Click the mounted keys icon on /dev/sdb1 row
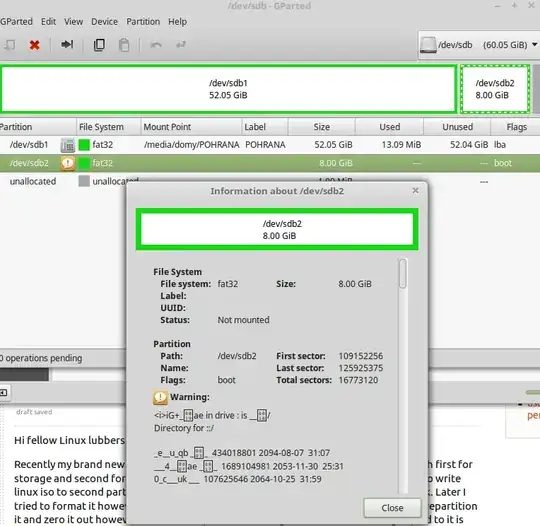Viewport: 540px width, 526px height. [x=68, y=145]
